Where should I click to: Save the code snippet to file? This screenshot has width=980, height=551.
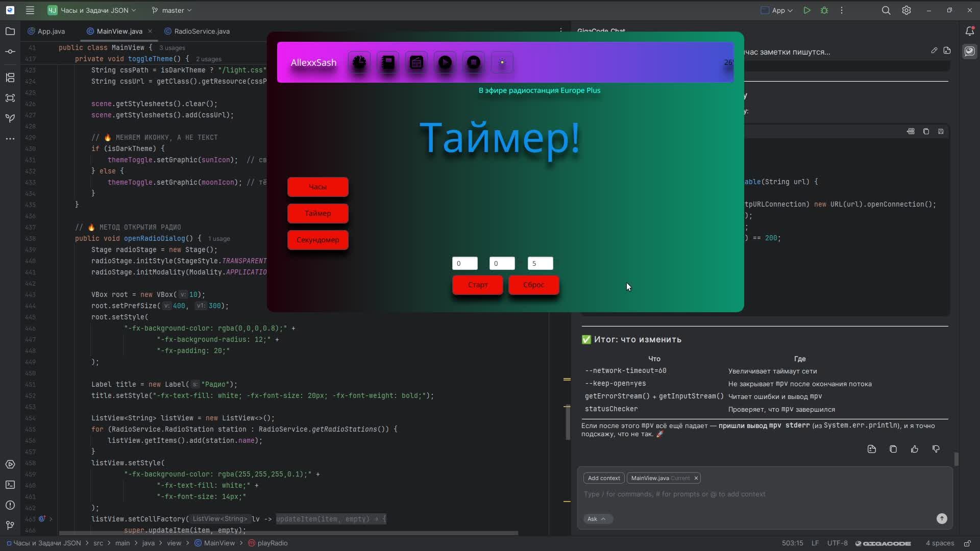tap(941, 132)
